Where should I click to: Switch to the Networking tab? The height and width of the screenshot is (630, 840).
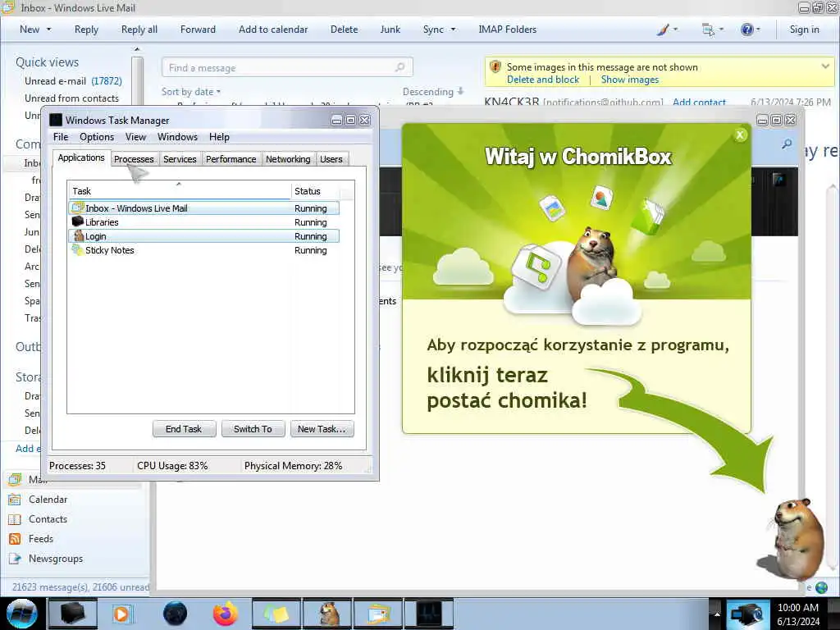tap(288, 159)
